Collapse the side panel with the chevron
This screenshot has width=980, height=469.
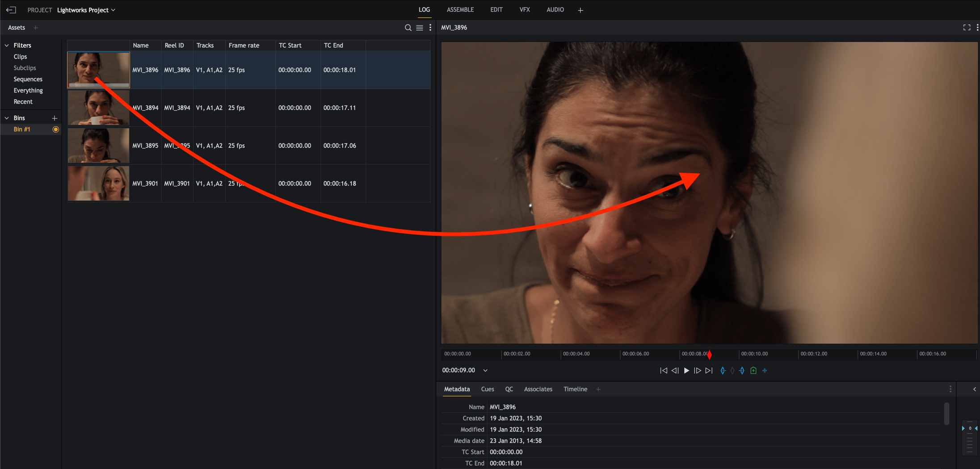click(x=975, y=389)
